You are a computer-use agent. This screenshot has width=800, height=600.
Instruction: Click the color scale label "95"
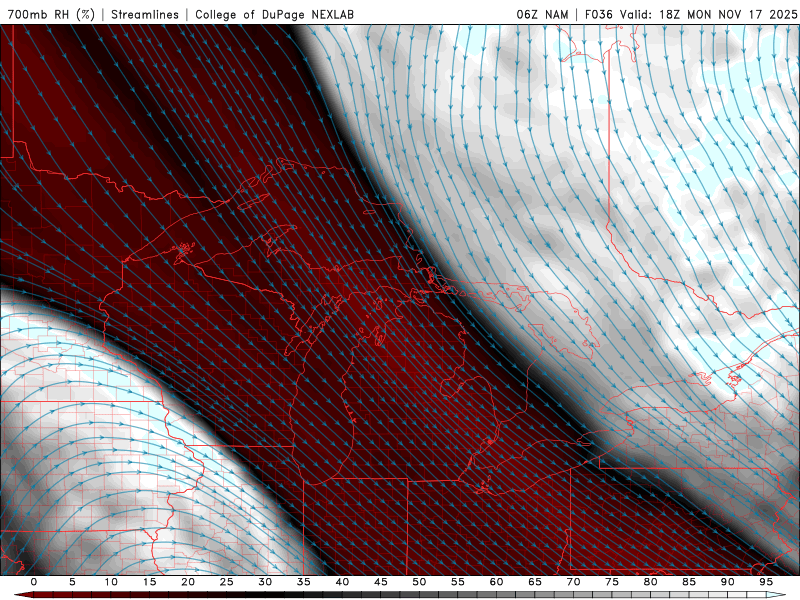click(x=766, y=582)
